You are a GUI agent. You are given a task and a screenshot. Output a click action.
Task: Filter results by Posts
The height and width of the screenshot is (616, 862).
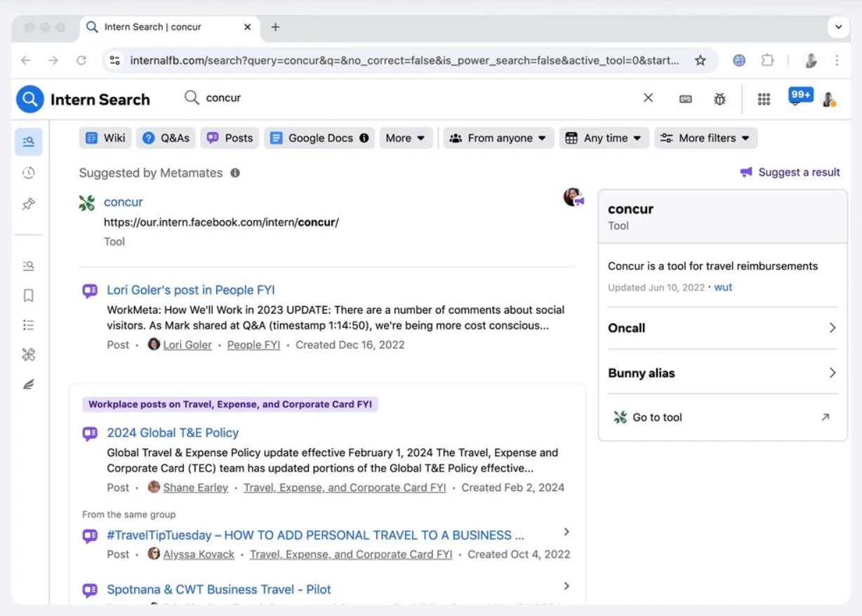pos(230,138)
